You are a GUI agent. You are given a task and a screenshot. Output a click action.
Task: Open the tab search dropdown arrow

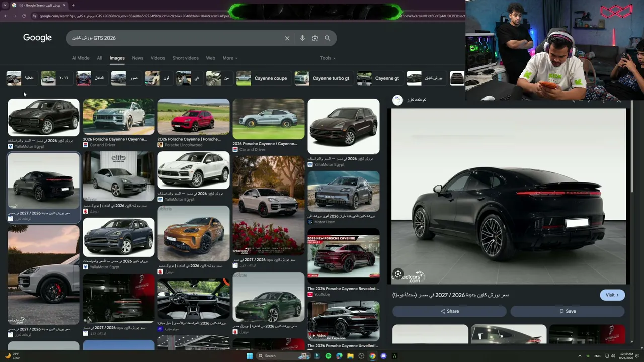[x=5, y=5]
